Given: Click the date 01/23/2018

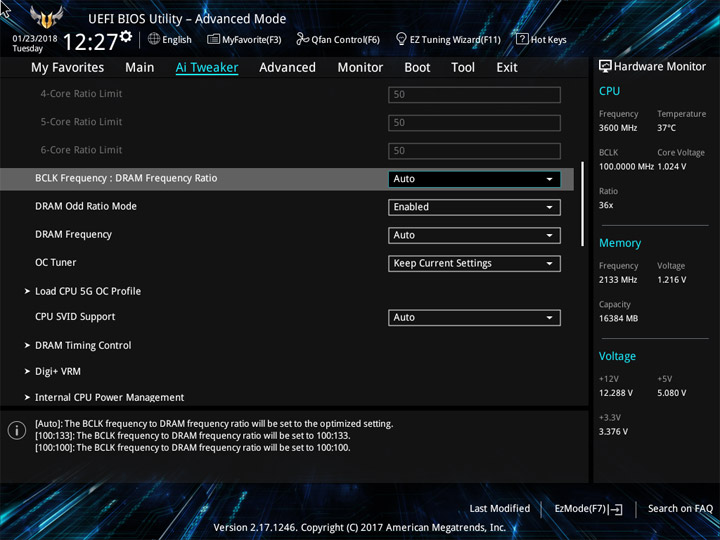Looking at the screenshot, I should pyautogui.click(x=35, y=39).
